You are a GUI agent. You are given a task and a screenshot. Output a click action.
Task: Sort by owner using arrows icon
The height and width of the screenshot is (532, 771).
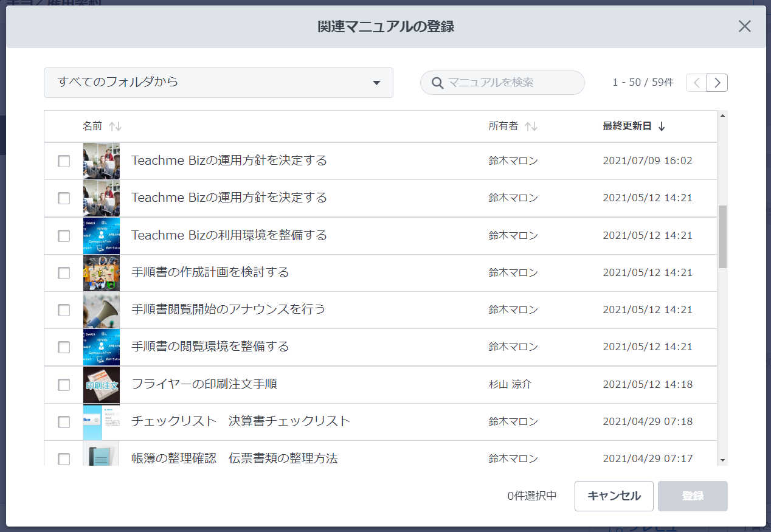click(531, 126)
